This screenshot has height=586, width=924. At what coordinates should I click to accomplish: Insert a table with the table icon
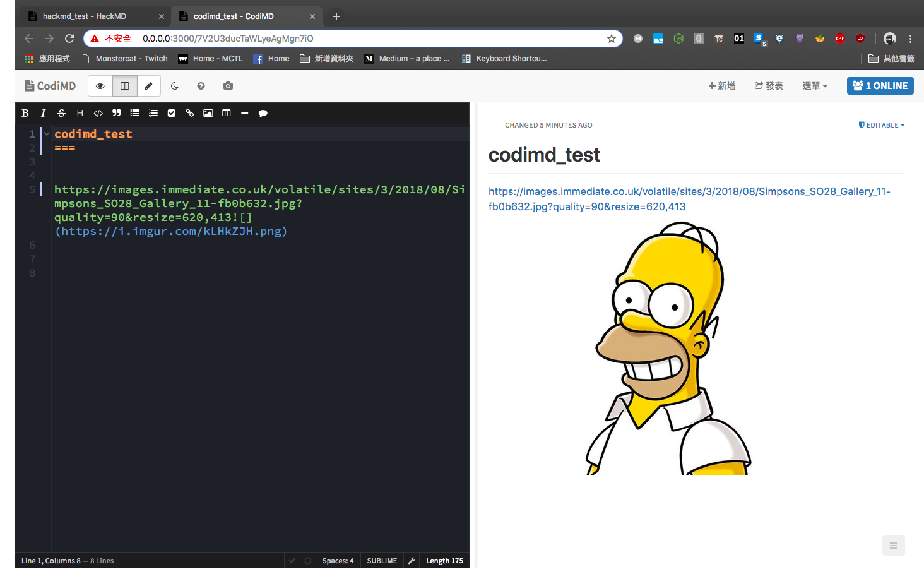pyautogui.click(x=226, y=113)
